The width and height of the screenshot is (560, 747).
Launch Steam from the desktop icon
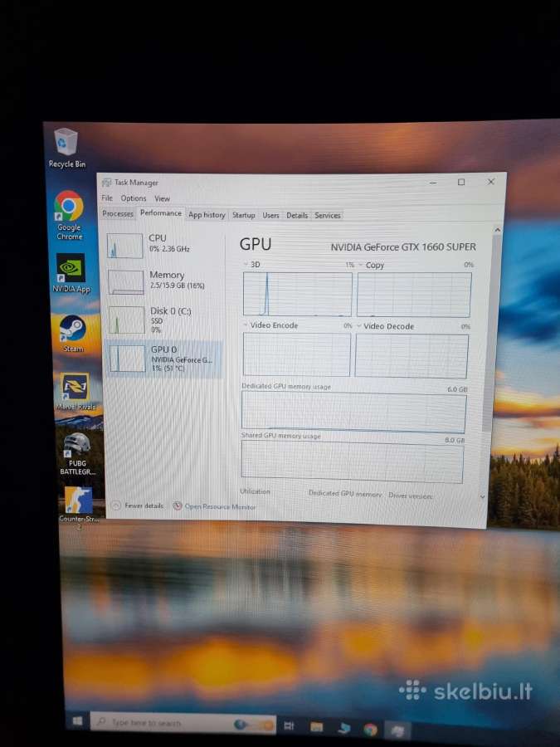[73, 334]
